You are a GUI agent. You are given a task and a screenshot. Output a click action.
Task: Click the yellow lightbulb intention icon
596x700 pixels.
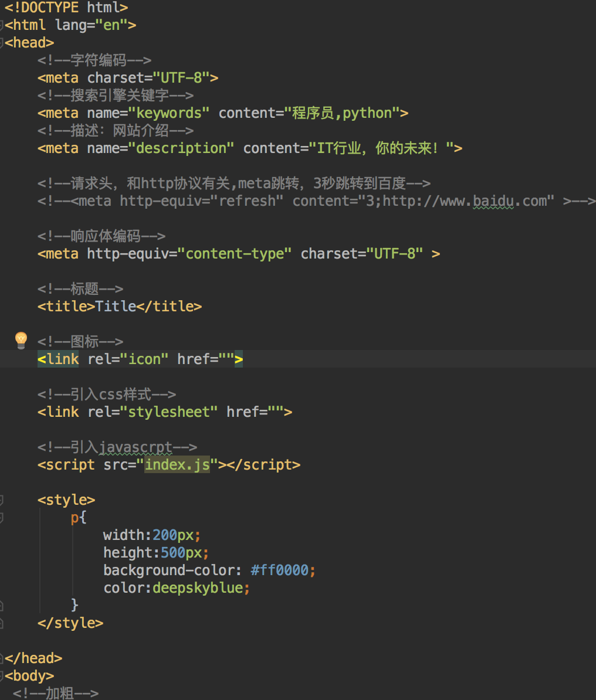coord(21,341)
